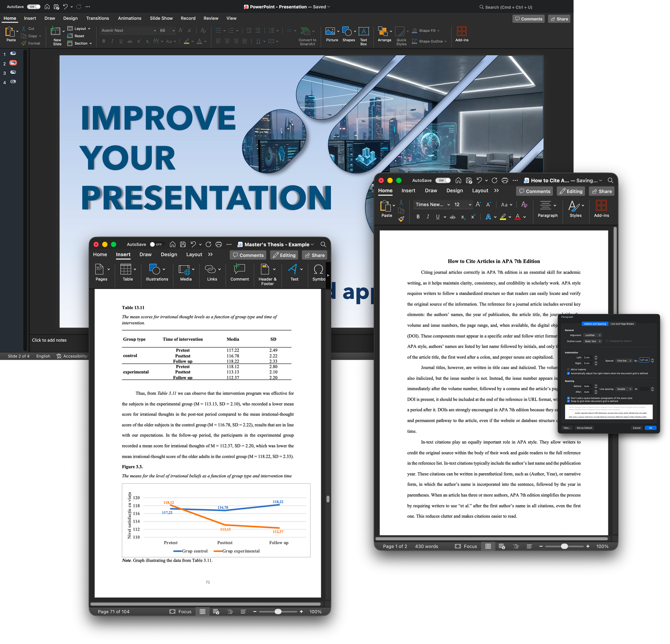Viewport: 670px width, 644px height.
Task: Uncheck Snap to grid when document grid defined
Action: tap(568, 401)
